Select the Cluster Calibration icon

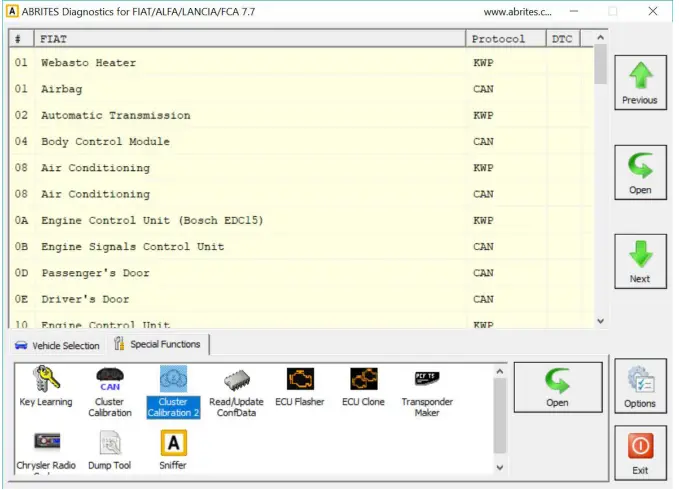pos(110,392)
